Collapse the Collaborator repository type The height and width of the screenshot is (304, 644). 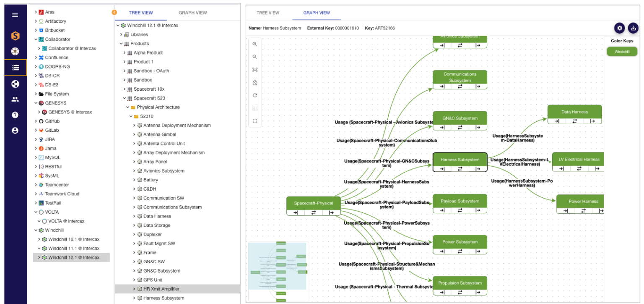[36, 39]
